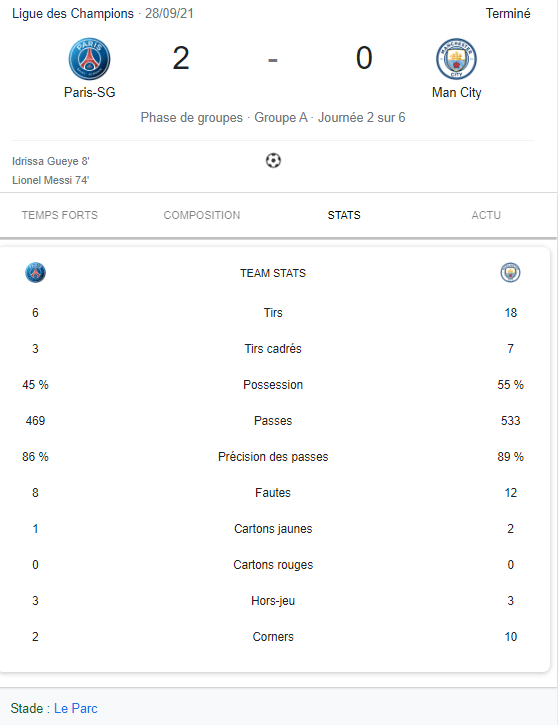Click the Phase de groupes info line
Image resolution: width=558 pixels, height=725 pixels.
click(x=273, y=117)
